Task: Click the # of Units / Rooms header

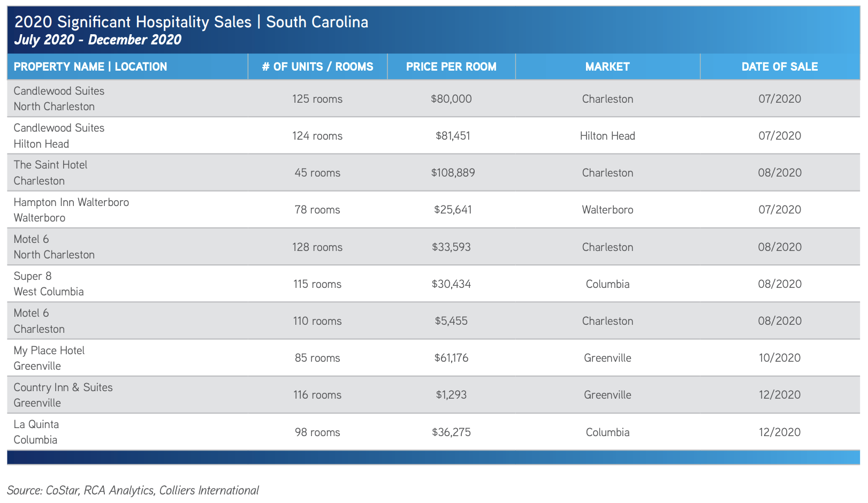Action: pyautogui.click(x=317, y=67)
